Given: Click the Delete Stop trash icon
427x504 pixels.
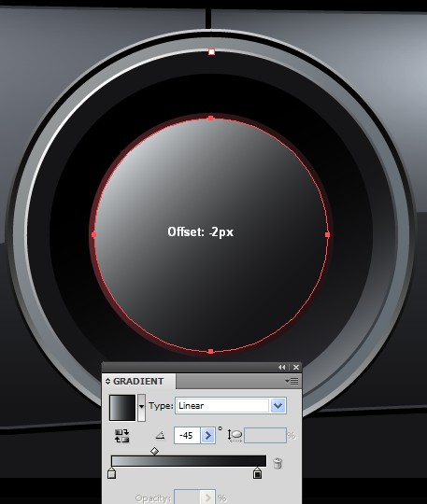Looking at the screenshot, I should [x=278, y=463].
